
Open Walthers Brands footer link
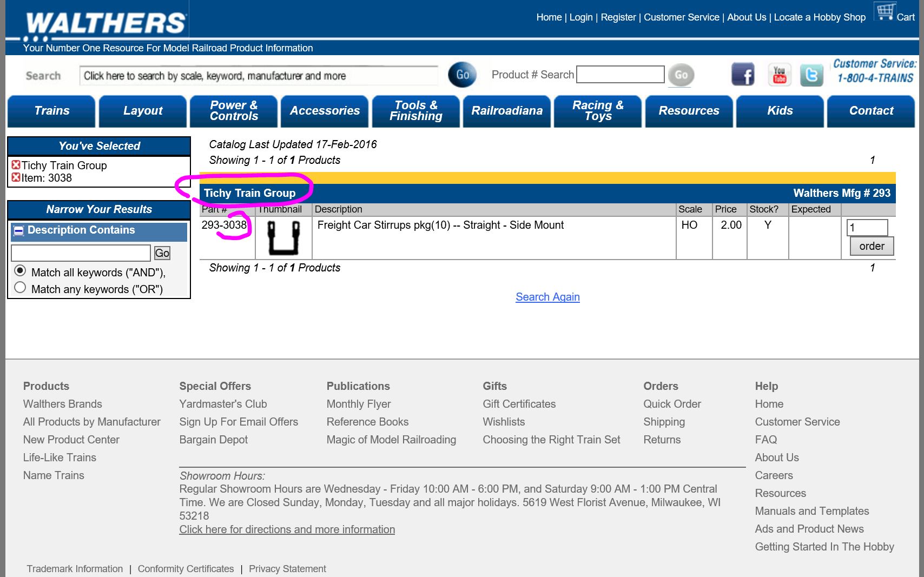tap(62, 404)
